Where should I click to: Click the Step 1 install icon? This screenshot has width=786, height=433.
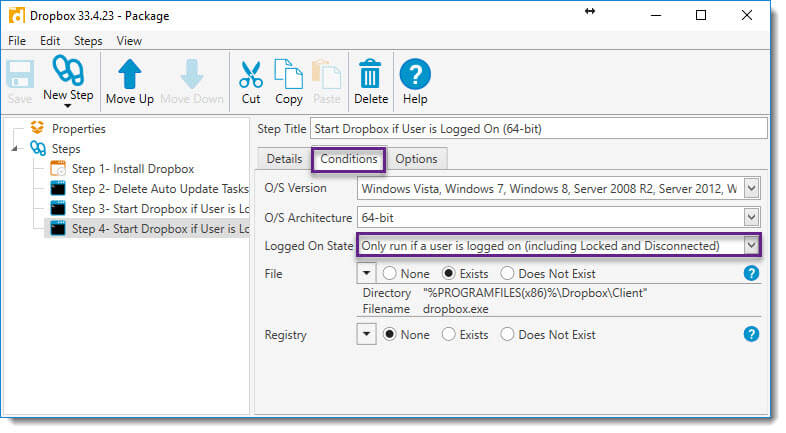[58, 168]
